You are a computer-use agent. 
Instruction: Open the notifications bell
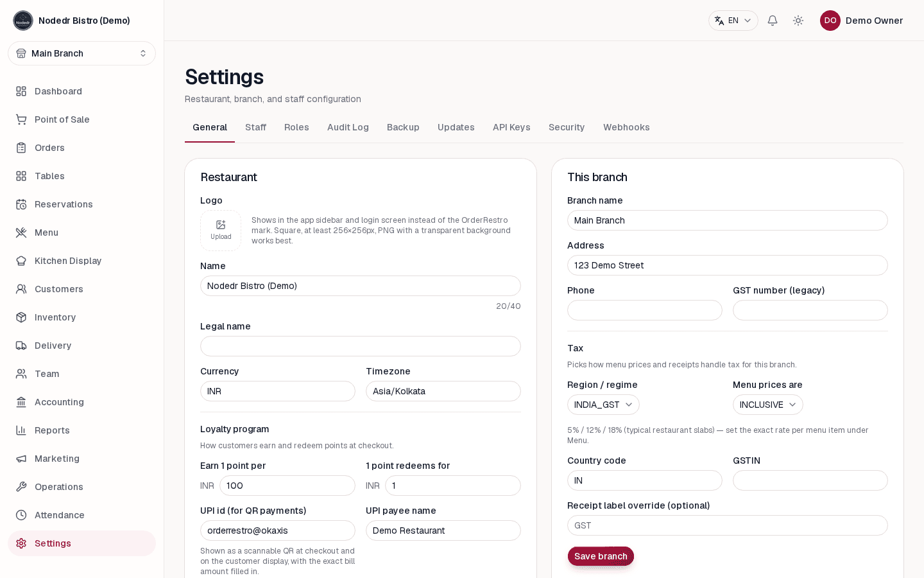[773, 21]
